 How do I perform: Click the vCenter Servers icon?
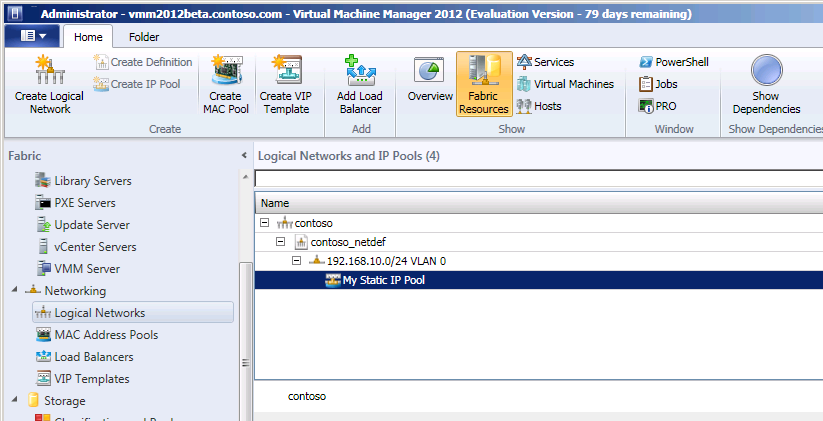click(43, 247)
